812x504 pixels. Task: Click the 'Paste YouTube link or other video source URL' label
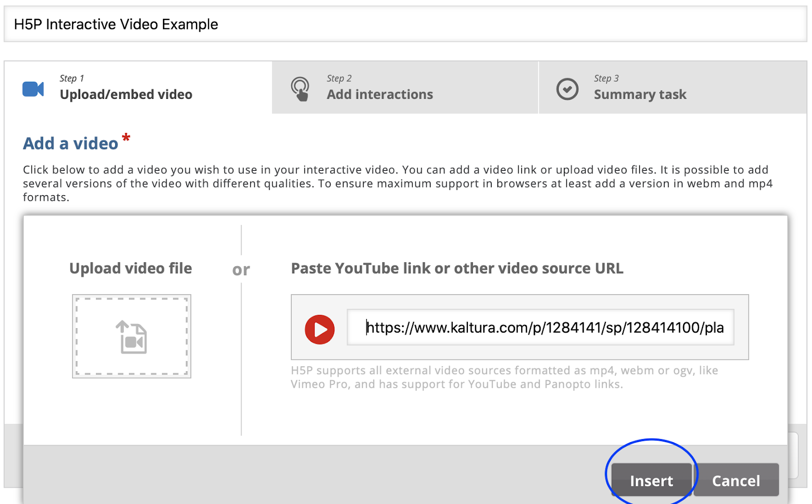point(457,268)
